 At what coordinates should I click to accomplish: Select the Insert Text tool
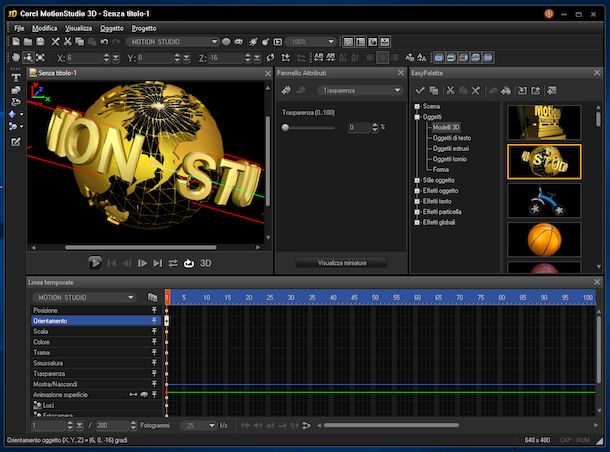pos(16,78)
